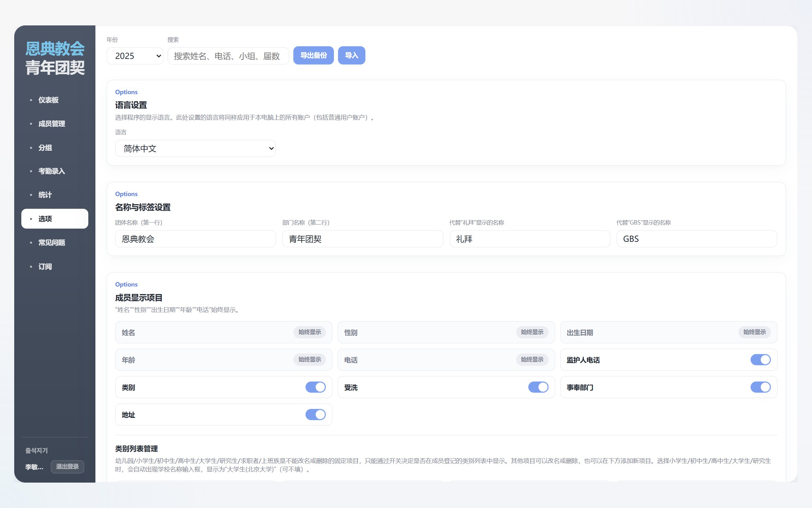Open the 年份 2025 dropdown
The image size is (812, 508).
pyautogui.click(x=135, y=56)
